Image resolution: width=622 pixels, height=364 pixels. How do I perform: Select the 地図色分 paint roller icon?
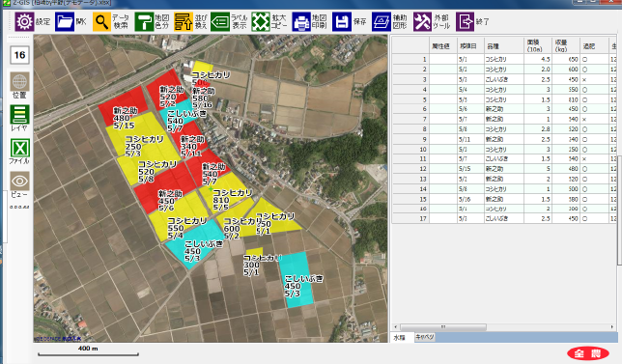coord(144,21)
